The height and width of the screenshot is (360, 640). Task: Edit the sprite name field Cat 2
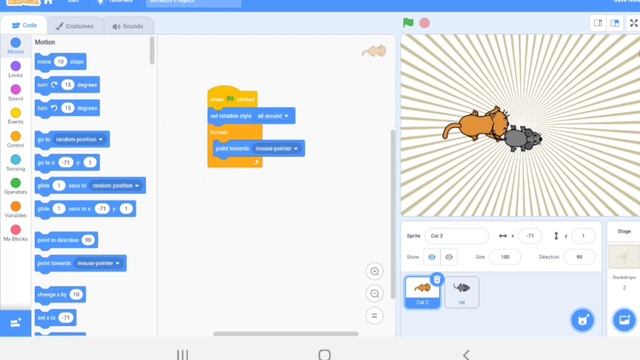coord(456,236)
